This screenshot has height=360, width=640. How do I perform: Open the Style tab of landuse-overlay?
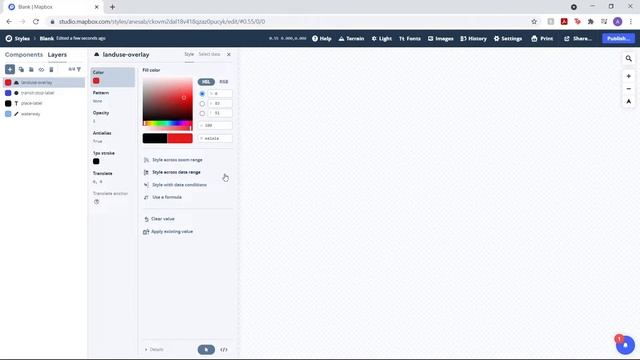pyautogui.click(x=189, y=54)
